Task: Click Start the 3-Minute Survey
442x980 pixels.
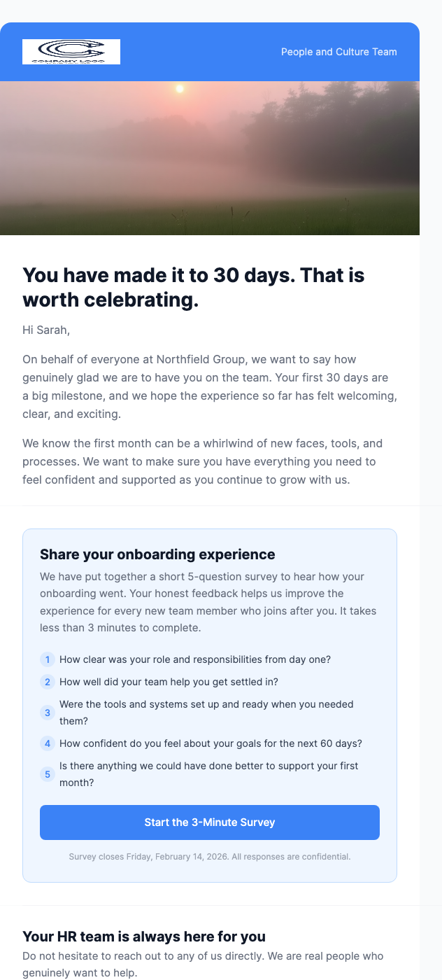Action: 210,822
